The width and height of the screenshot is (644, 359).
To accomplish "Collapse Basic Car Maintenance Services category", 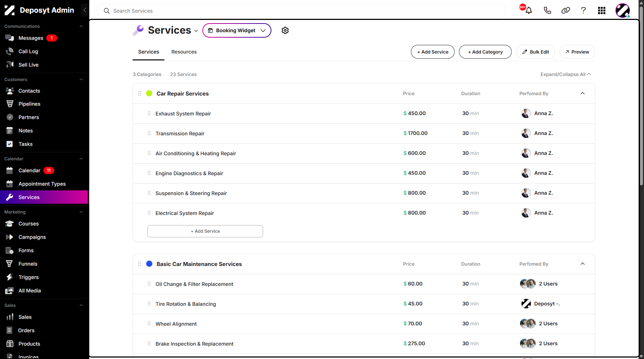I will (x=583, y=264).
